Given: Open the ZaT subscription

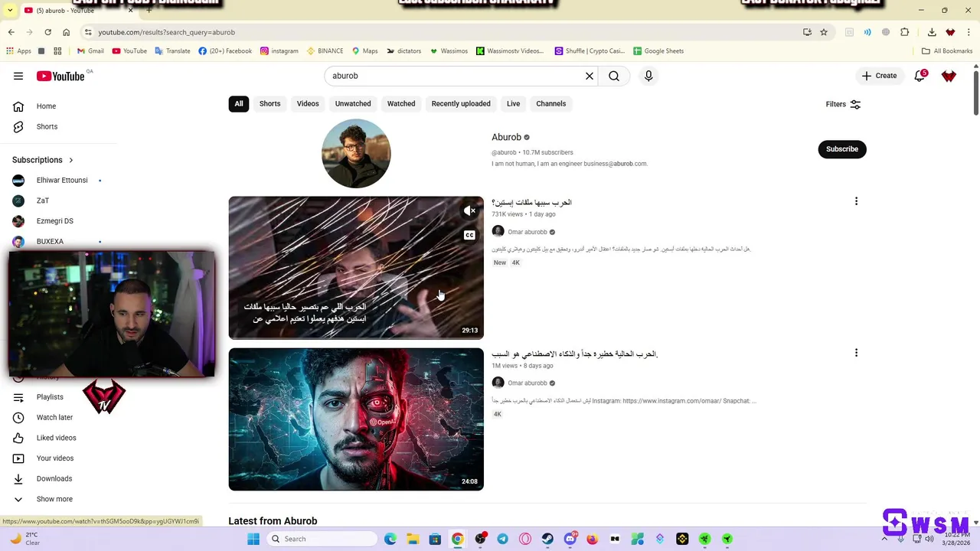Looking at the screenshot, I should pyautogui.click(x=43, y=201).
